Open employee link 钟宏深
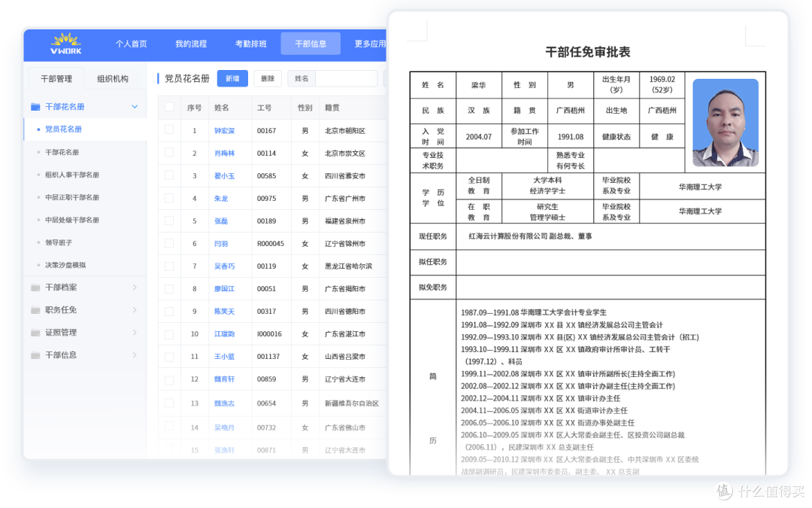The width and height of the screenshot is (812, 508). point(224,131)
